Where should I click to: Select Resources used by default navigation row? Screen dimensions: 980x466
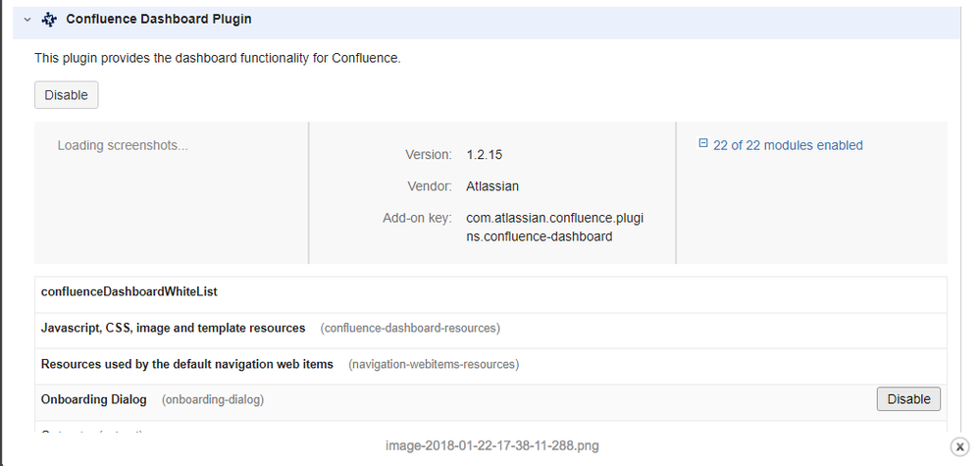(490, 366)
